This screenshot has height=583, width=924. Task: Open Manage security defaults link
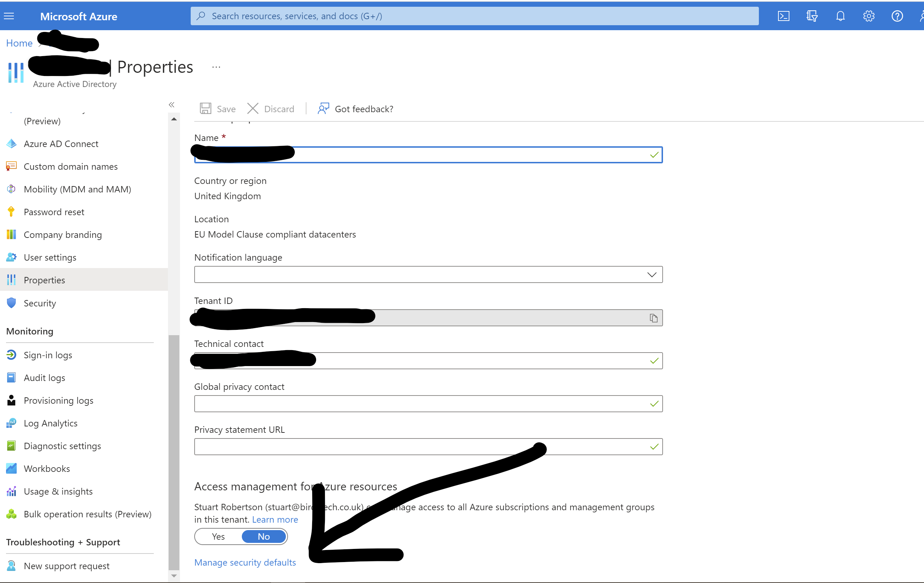pyautogui.click(x=245, y=562)
